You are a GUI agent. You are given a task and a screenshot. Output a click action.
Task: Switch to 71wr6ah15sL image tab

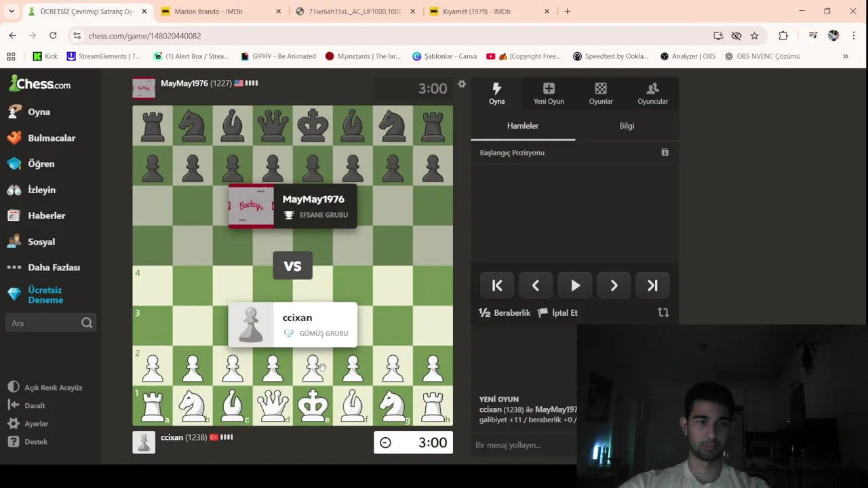(x=356, y=12)
